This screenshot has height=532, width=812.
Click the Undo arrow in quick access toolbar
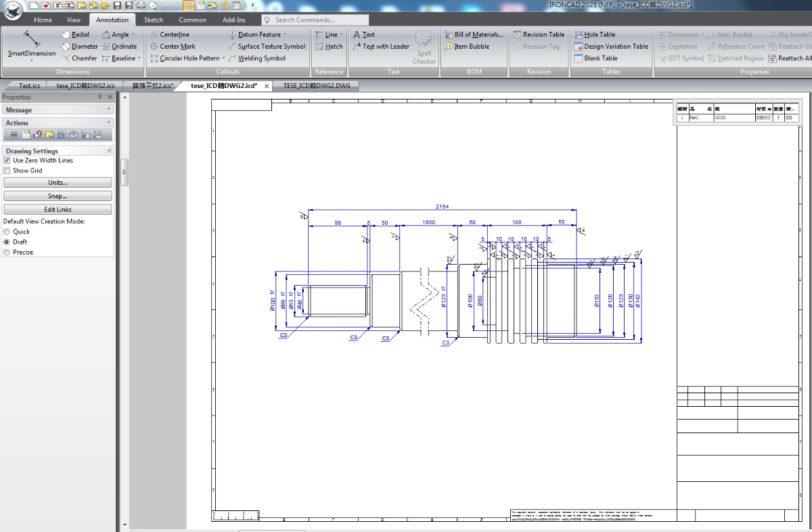point(166,5)
